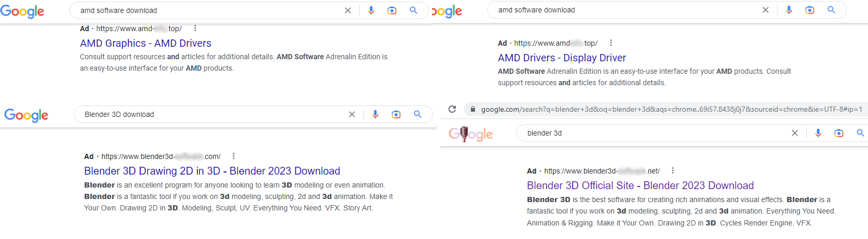This screenshot has height=239, width=868.
Task: Clear the 'Blender 3D download' search box
Action: click(x=352, y=114)
